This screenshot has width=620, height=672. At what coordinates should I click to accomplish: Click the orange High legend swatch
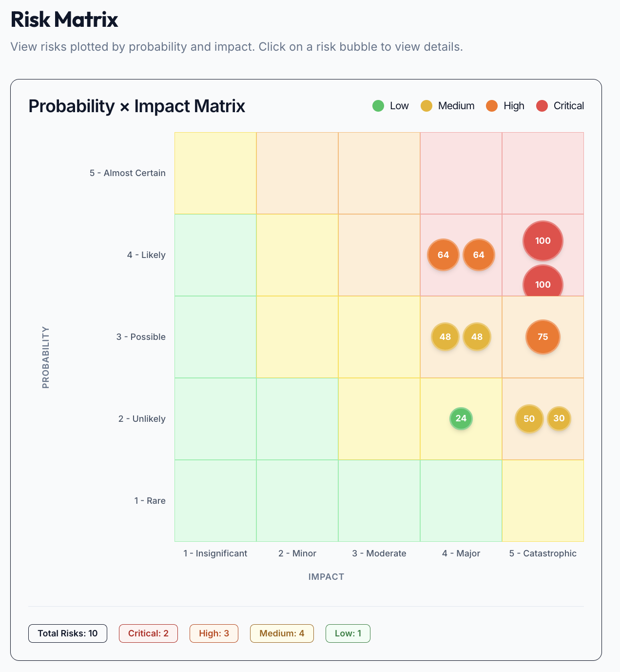click(x=492, y=106)
